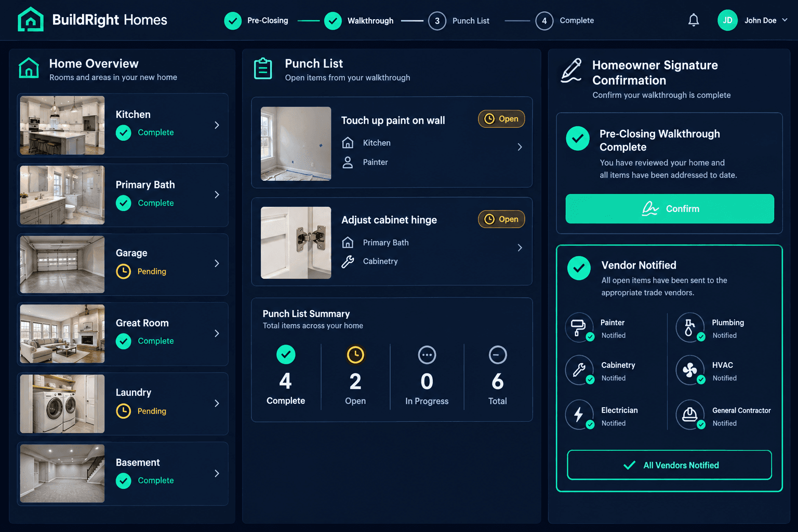Go to the Walkthrough step
The height and width of the screenshot is (532, 798).
pos(359,21)
